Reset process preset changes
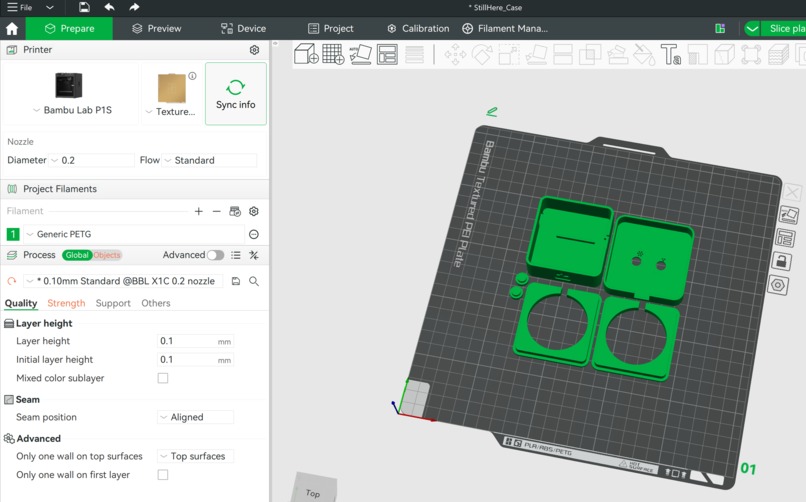This screenshot has height=502, width=806. [x=11, y=281]
